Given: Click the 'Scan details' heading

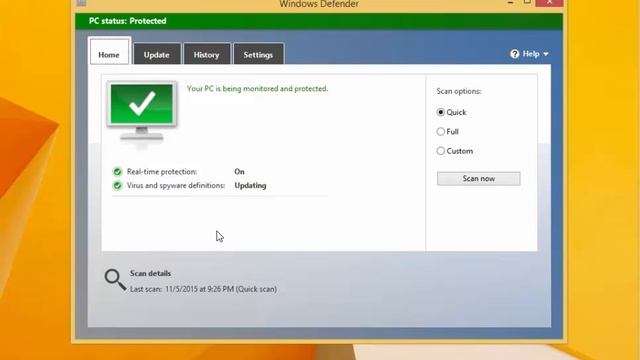Looking at the screenshot, I should tap(150, 273).
